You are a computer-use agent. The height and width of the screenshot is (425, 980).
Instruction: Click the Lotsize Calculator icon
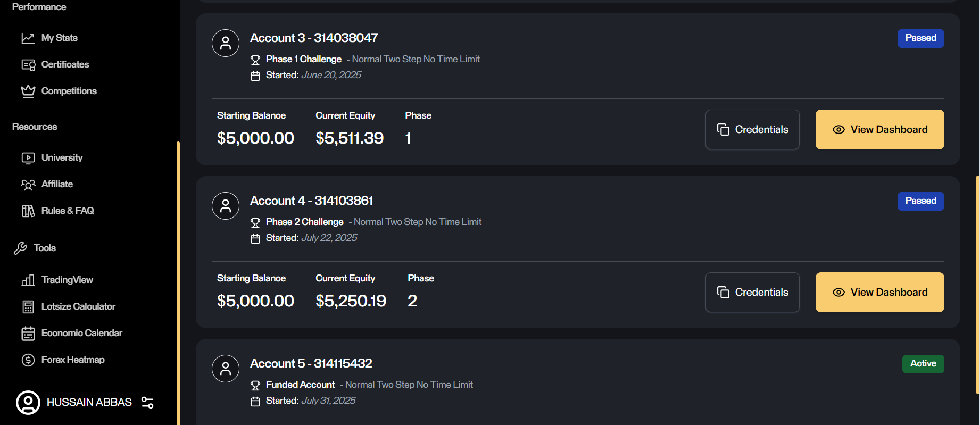(x=28, y=307)
